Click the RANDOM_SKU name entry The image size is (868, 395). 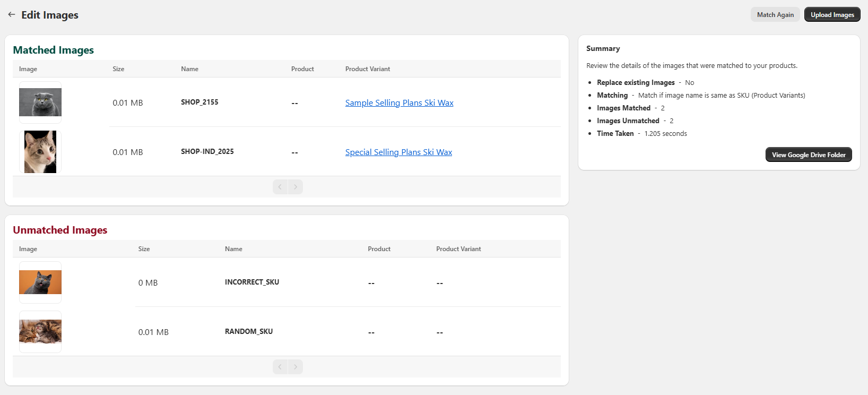point(248,332)
